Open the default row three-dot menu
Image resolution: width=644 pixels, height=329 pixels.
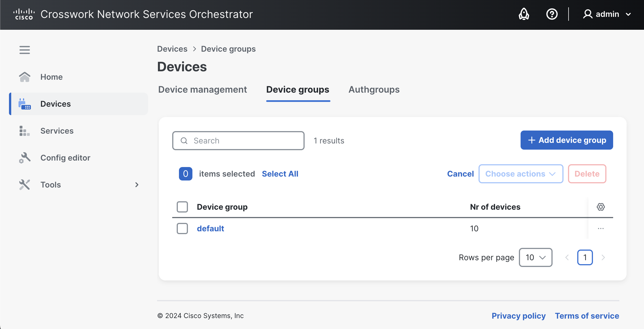pos(601,229)
